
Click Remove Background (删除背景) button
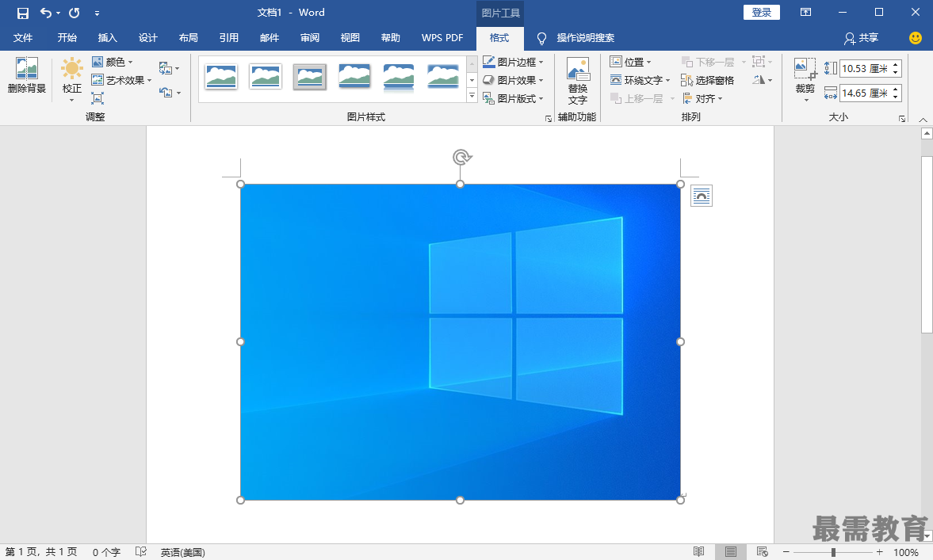(27, 75)
